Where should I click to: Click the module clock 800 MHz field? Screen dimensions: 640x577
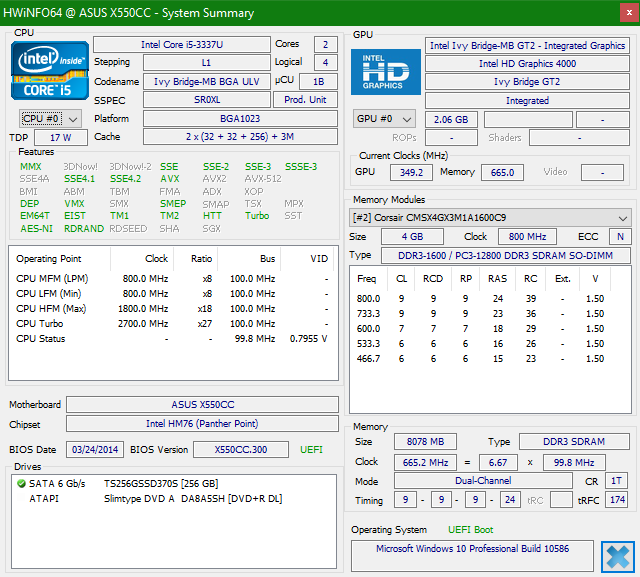(527, 237)
